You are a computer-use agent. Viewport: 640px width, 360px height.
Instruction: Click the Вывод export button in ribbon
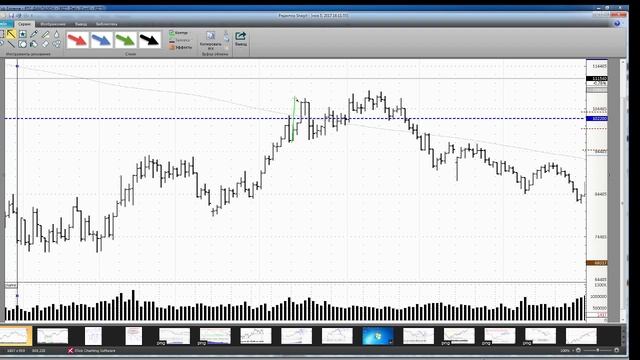pyautogui.click(x=241, y=39)
